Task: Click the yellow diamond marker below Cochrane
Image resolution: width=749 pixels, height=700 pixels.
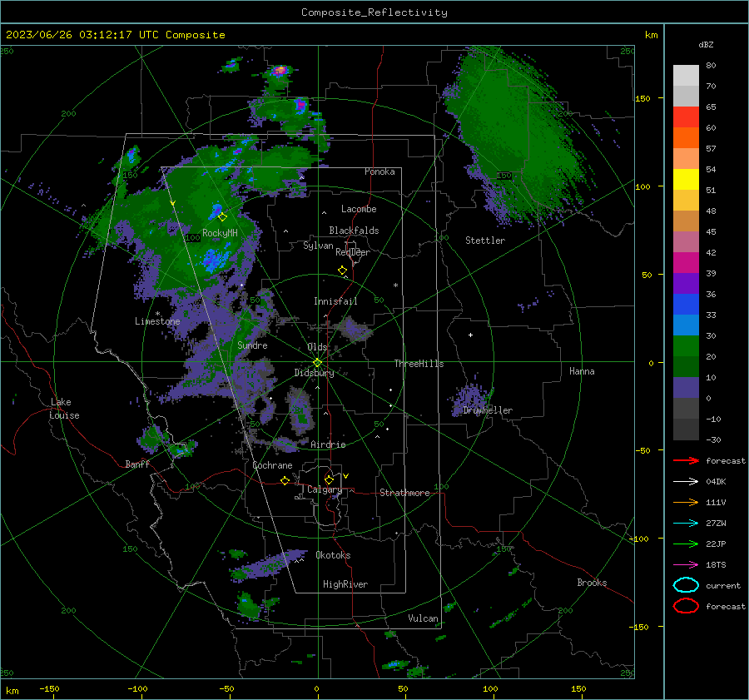Action: pyautogui.click(x=285, y=480)
